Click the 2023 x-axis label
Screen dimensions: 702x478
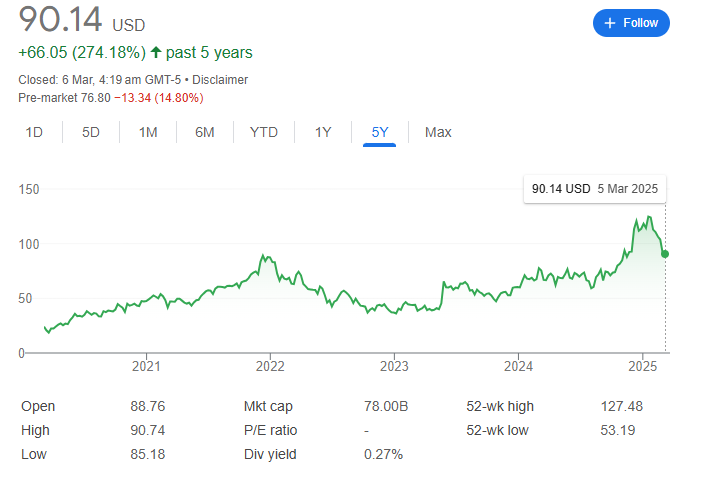(x=394, y=366)
